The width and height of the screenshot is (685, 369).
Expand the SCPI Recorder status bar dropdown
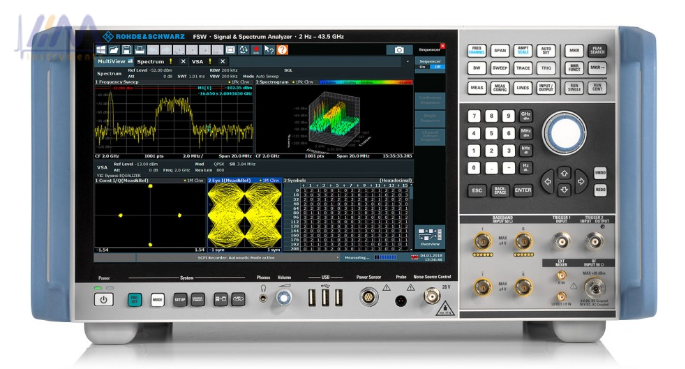(x=337, y=258)
